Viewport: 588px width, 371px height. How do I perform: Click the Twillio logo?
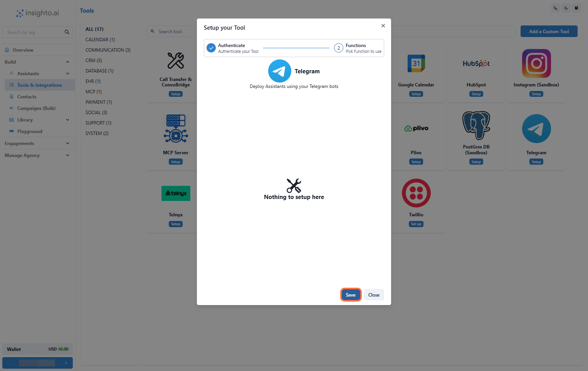tap(416, 193)
